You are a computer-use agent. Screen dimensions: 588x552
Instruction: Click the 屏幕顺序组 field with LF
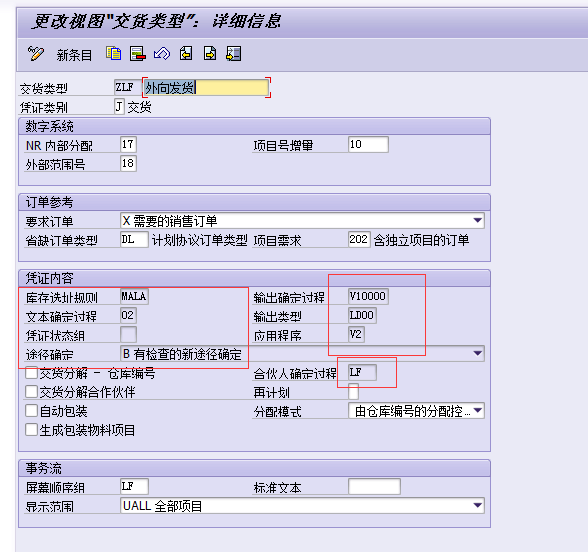click(x=134, y=486)
